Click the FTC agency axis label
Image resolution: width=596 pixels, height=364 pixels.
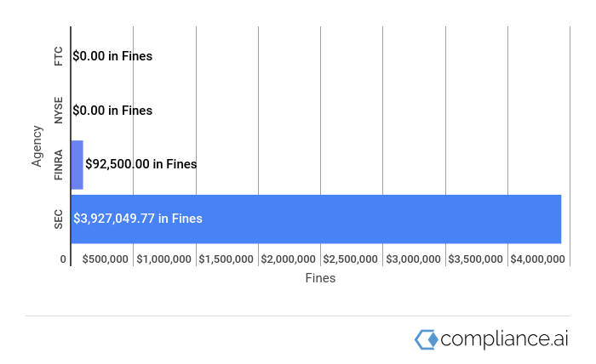(58, 56)
